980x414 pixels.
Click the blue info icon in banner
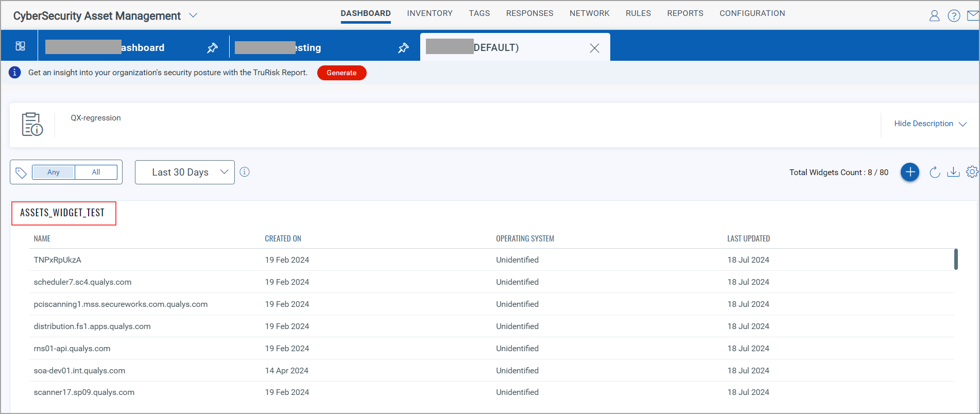[15, 72]
